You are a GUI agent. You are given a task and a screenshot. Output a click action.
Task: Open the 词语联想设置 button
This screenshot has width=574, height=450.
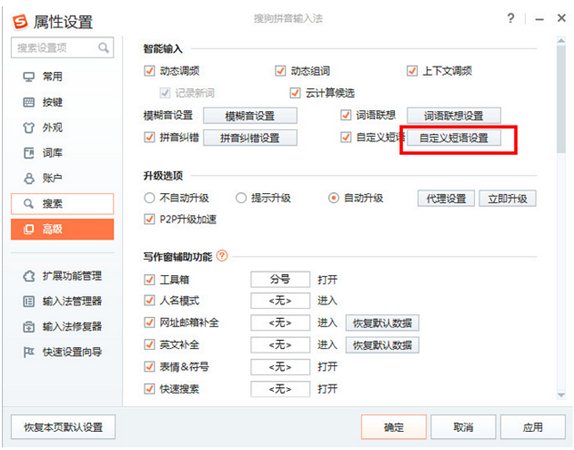[454, 116]
